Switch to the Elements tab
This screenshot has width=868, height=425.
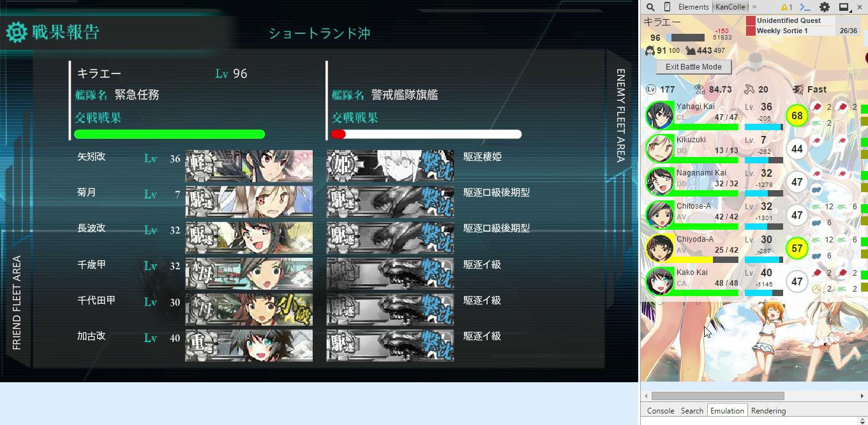(x=693, y=7)
